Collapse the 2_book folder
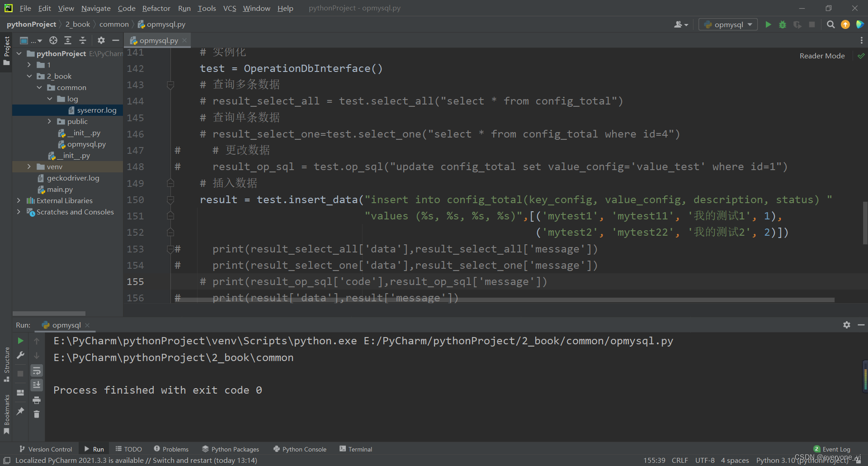Viewport: 868px width, 466px height. 29,76
